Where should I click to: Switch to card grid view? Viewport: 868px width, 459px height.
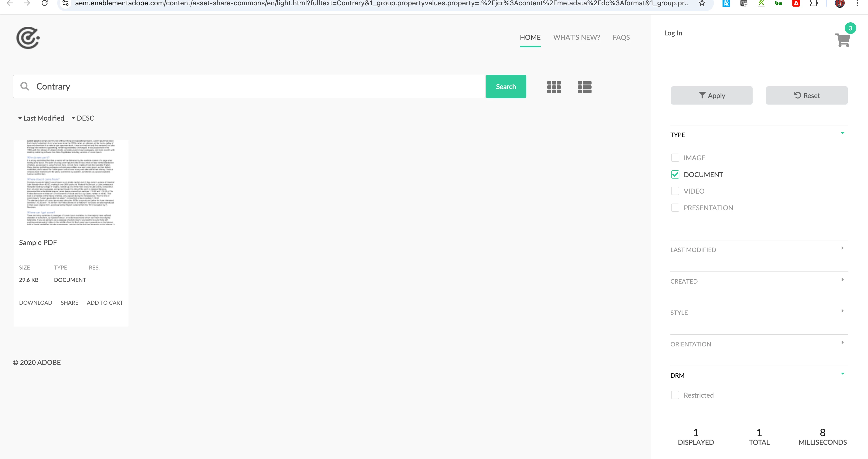tap(554, 87)
